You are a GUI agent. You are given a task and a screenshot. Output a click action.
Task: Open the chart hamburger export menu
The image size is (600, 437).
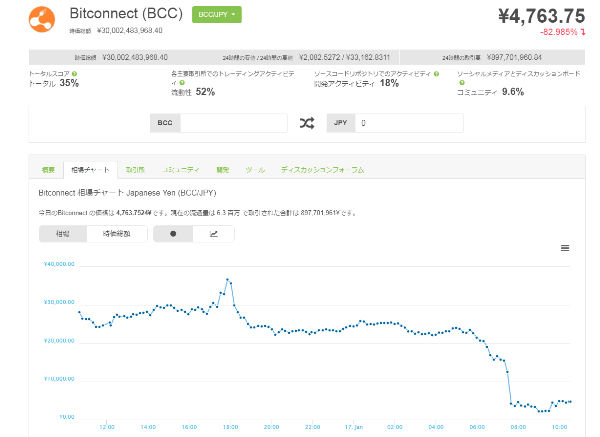[565, 247]
